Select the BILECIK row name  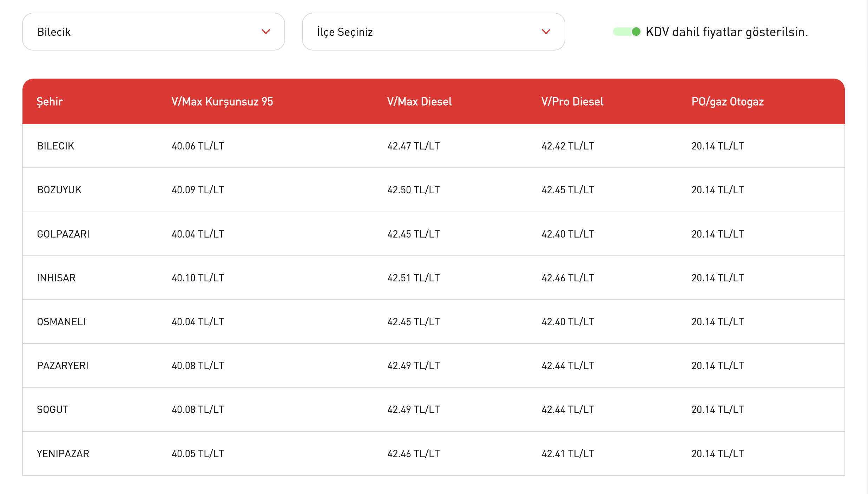pos(55,146)
